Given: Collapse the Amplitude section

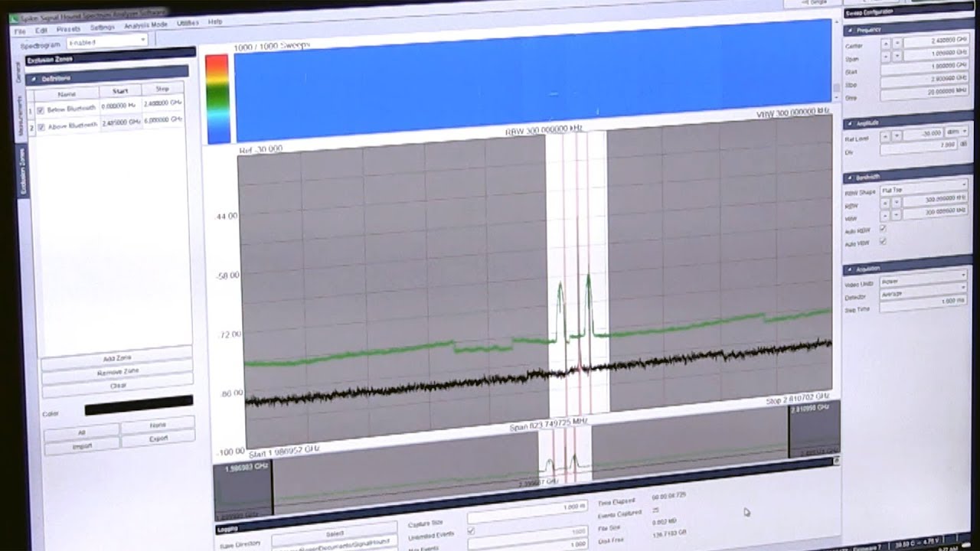Looking at the screenshot, I should tap(851, 123).
